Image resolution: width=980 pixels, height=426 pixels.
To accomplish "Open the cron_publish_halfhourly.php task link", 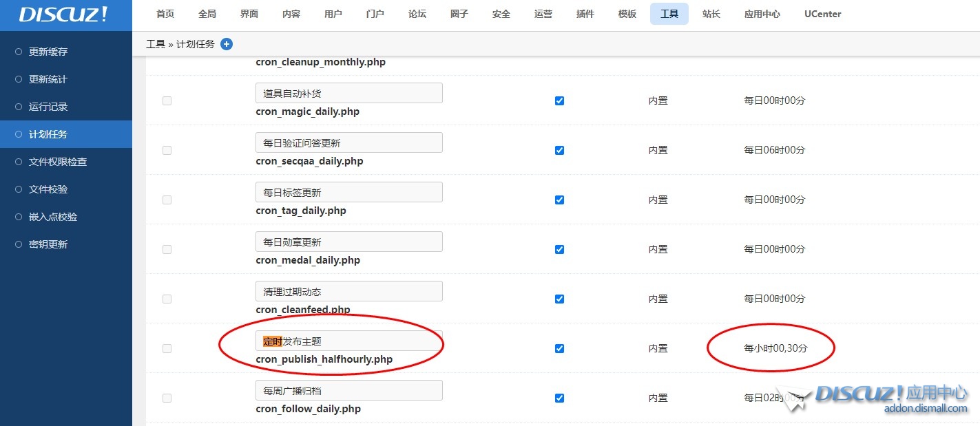I will 324,359.
